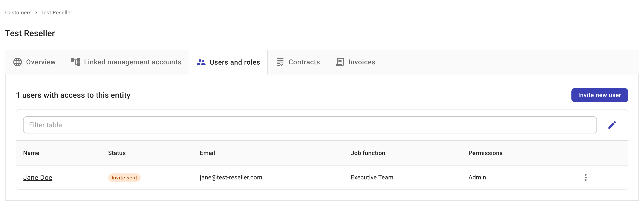Click the document list icon beside Contracts
Screen dimensions: 644x207
tap(280, 62)
